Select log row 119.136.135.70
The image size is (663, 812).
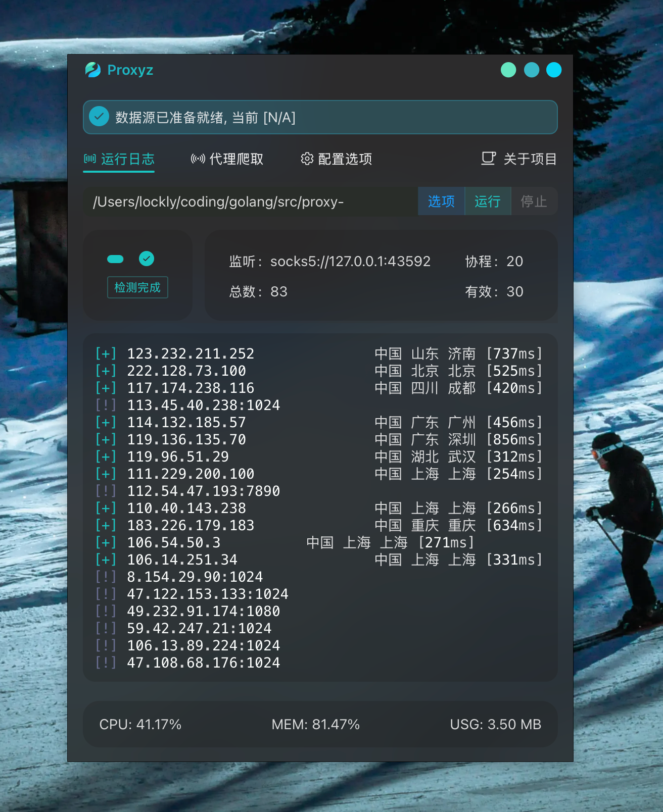click(x=319, y=439)
